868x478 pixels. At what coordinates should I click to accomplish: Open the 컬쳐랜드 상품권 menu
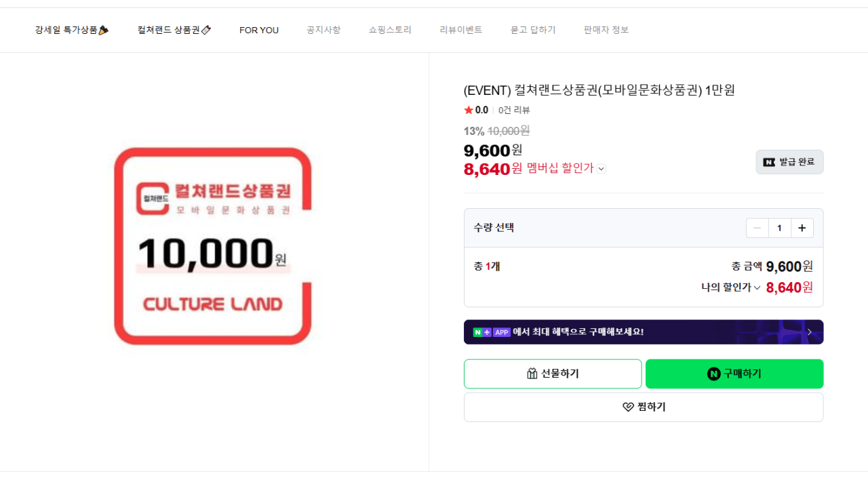click(x=174, y=30)
